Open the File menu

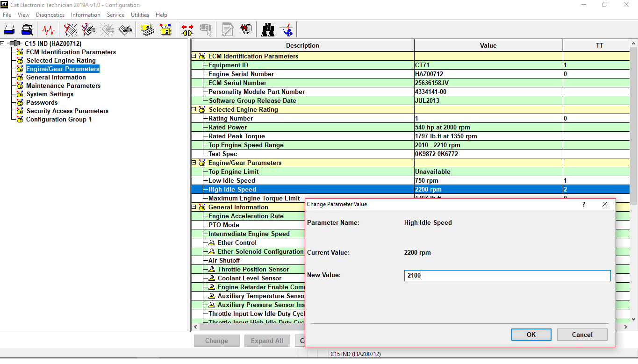tap(7, 15)
